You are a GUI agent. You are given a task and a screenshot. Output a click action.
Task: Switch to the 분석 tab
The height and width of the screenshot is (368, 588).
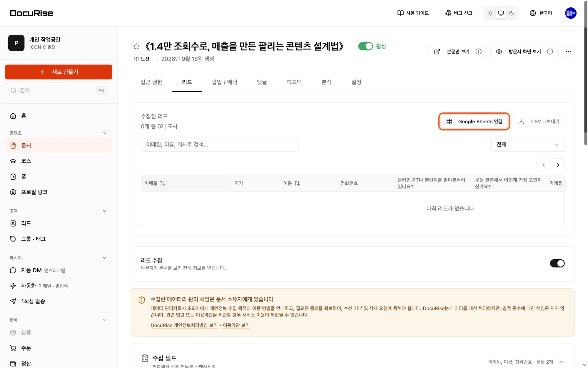326,82
